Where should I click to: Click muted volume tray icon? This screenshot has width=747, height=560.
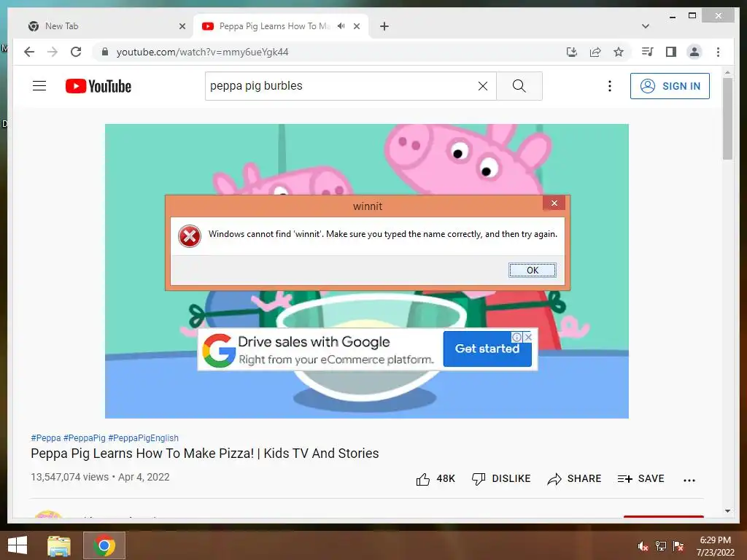pos(643,546)
